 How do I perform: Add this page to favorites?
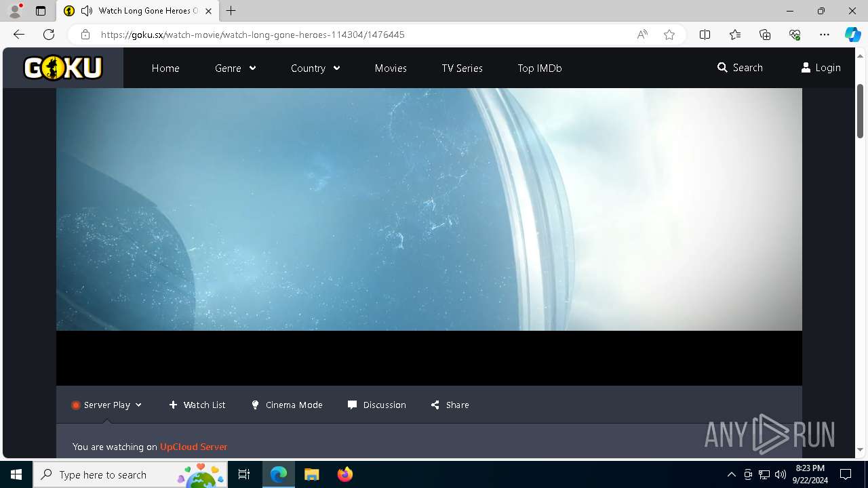[669, 35]
